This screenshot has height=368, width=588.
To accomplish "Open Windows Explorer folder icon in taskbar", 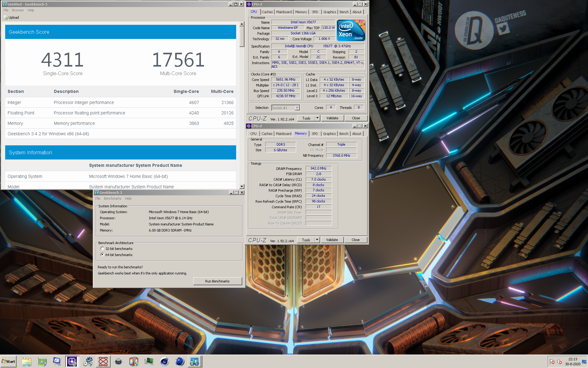I will tap(27, 362).
